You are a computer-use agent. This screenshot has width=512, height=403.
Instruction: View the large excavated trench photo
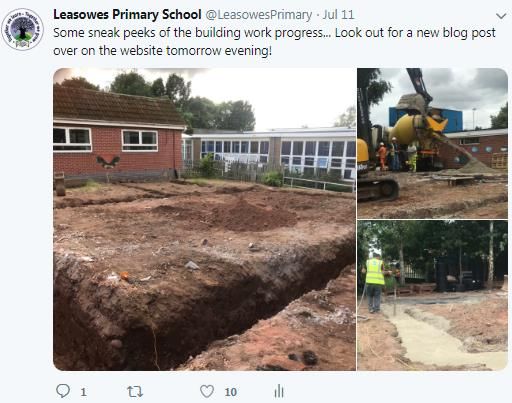pyautogui.click(x=204, y=219)
